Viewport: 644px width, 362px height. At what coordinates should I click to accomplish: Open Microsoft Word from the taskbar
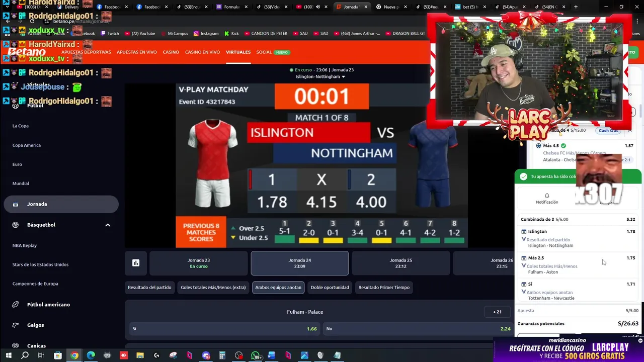(x=271, y=355)
